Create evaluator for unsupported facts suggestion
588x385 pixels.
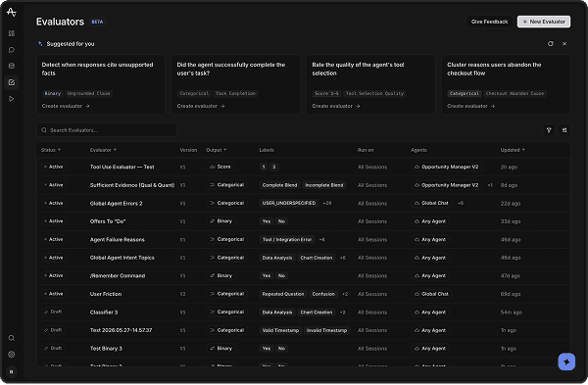click(x=66, y=106)
